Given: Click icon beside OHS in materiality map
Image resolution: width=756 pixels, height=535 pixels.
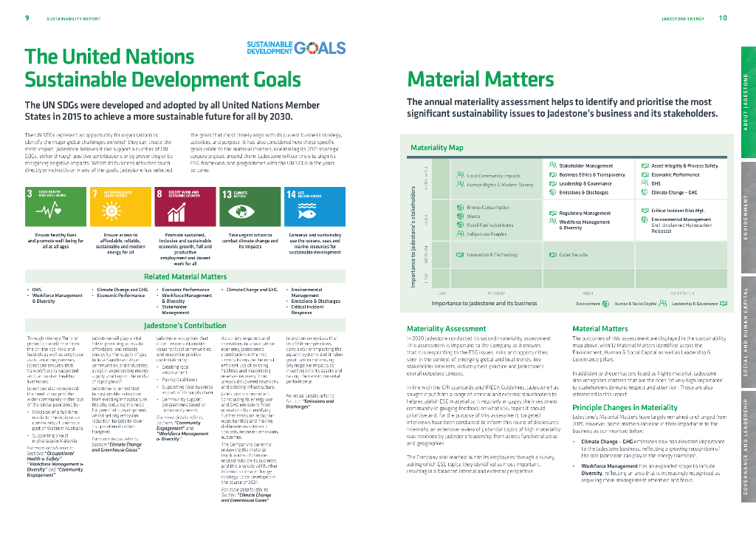Looking at the screenshot, I should [x=645, y=183].
